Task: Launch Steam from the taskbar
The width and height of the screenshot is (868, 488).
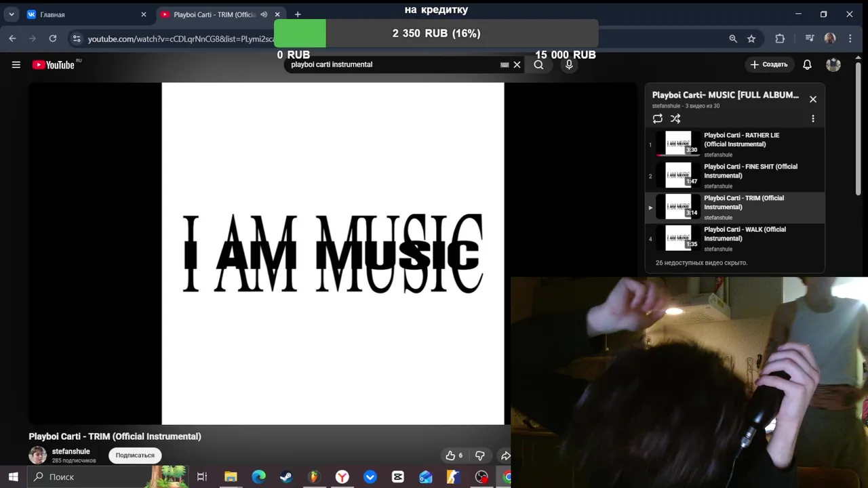Action: (285, 477)
